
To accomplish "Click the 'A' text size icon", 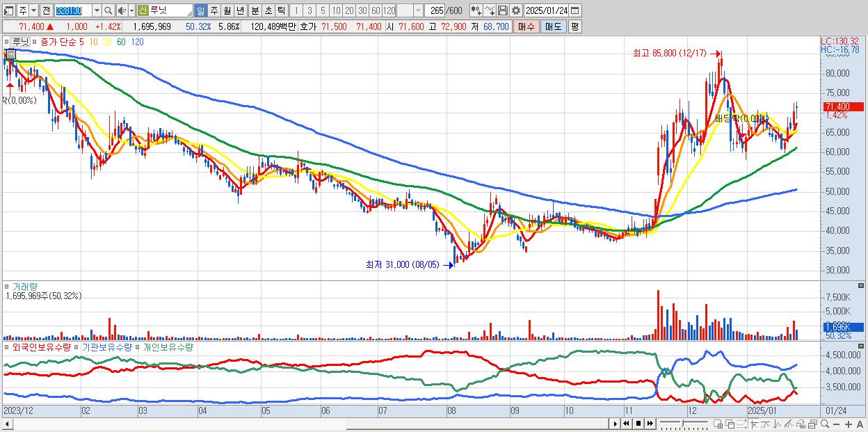I will 860,424.
